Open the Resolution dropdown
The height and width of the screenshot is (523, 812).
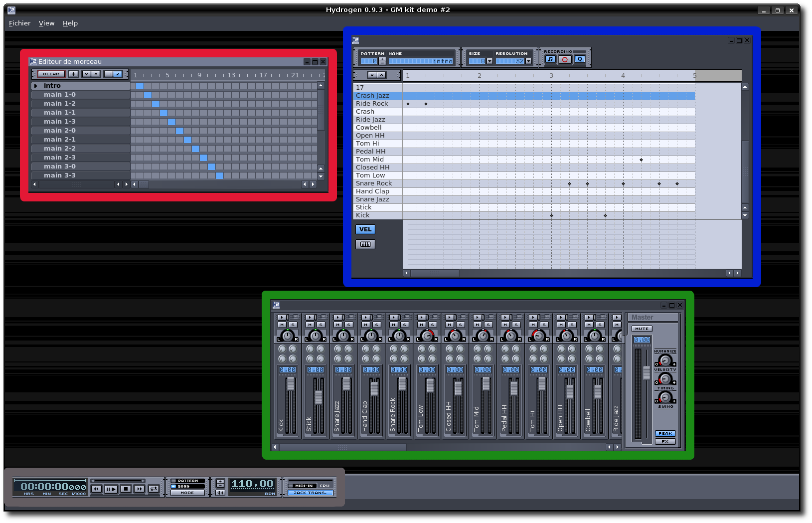point(528,61)
